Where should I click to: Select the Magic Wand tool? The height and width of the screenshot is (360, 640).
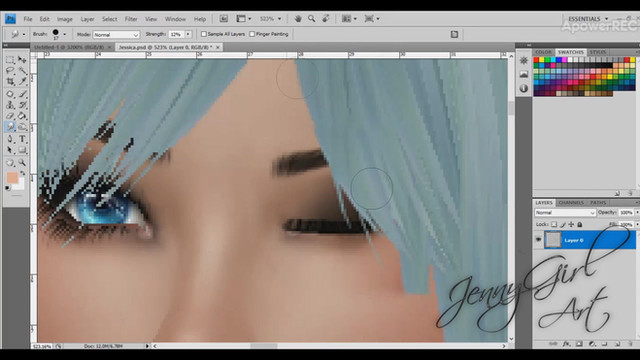pyautogui.click(x=22, y=71)
